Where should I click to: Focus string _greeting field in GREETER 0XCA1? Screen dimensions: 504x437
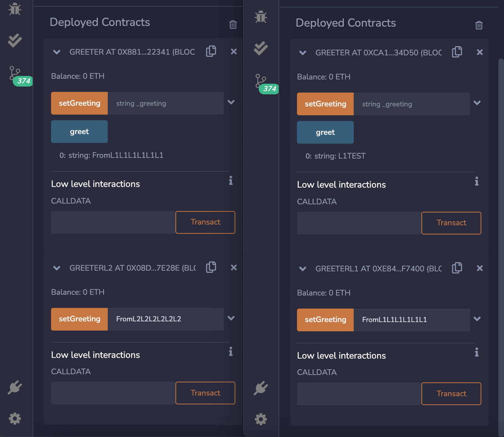click(x=412, y=104)
